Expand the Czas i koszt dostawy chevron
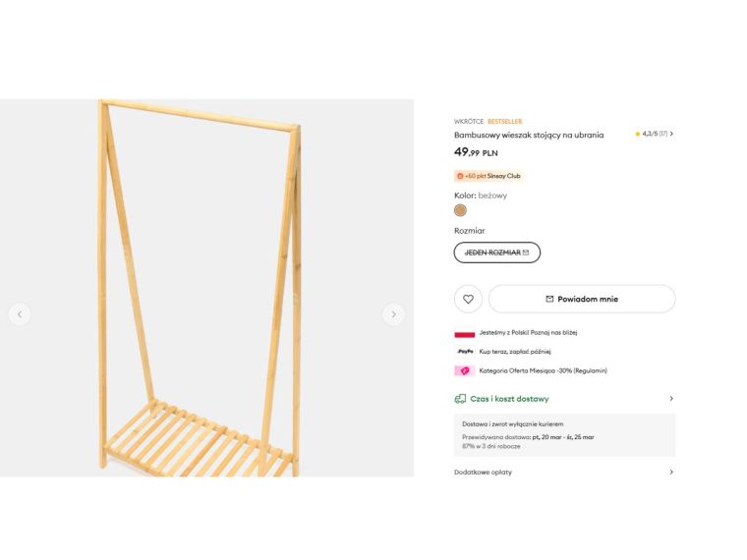Screen dimensions: 747x560 [671, 399]
